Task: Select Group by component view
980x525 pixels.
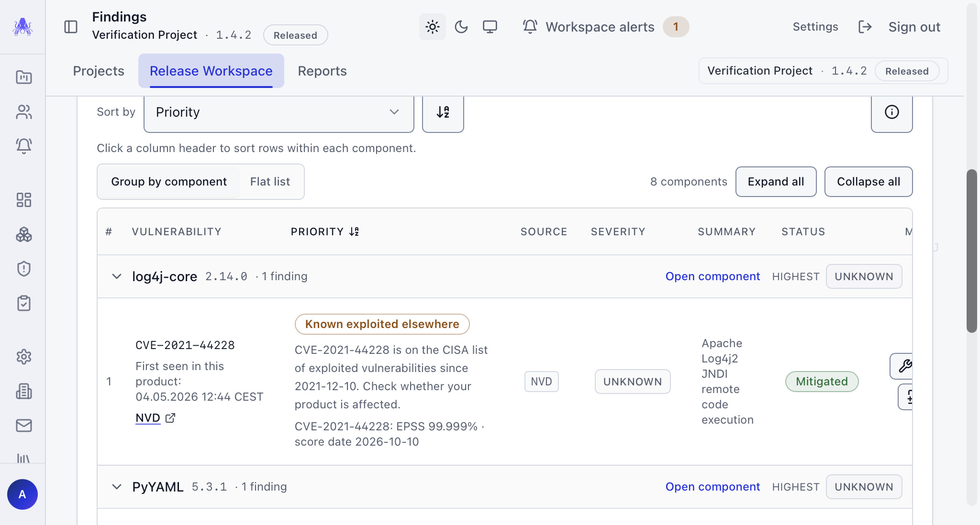Action: click(169, 182)
